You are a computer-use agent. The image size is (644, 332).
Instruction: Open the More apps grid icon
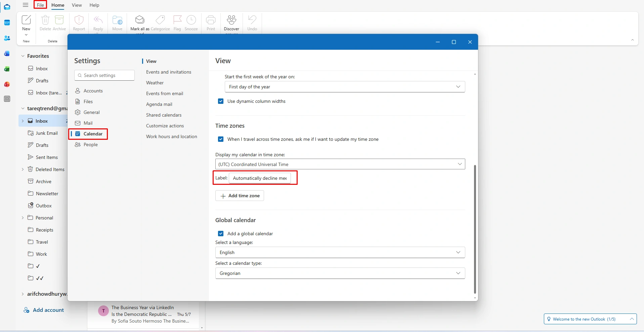[x=7, y=99]
